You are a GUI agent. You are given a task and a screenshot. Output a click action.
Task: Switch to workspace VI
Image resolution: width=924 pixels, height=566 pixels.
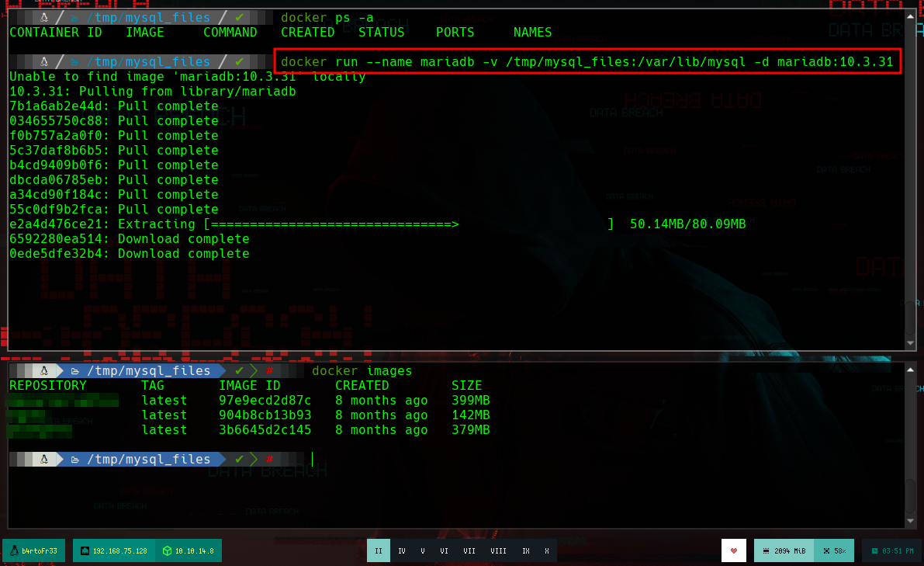(x=444, y=550)
